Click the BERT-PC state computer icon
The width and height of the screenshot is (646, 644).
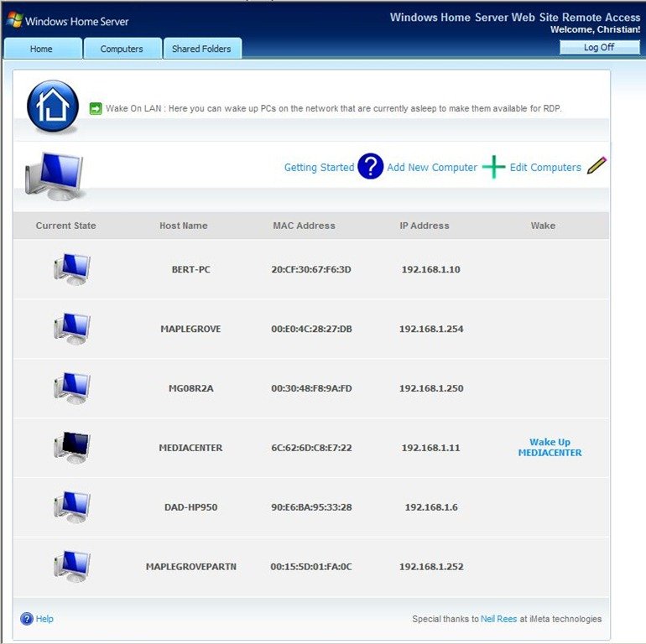72,269
